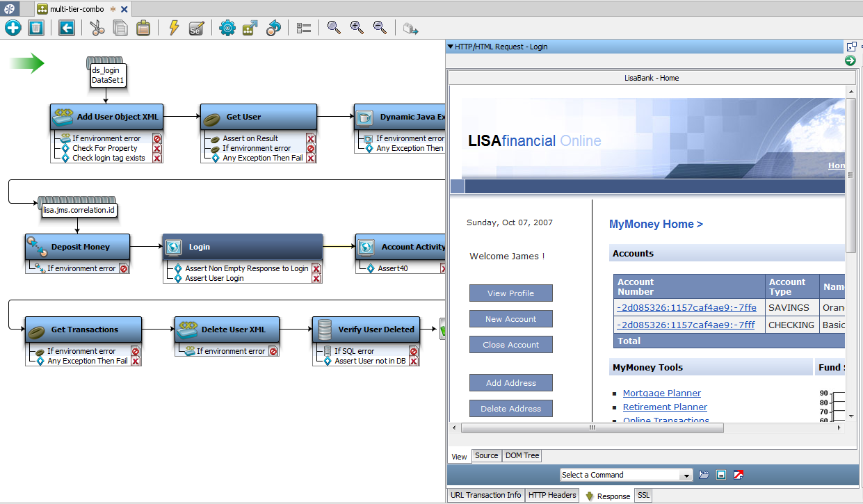Click the gear configuration icon

tap(227, 28)
